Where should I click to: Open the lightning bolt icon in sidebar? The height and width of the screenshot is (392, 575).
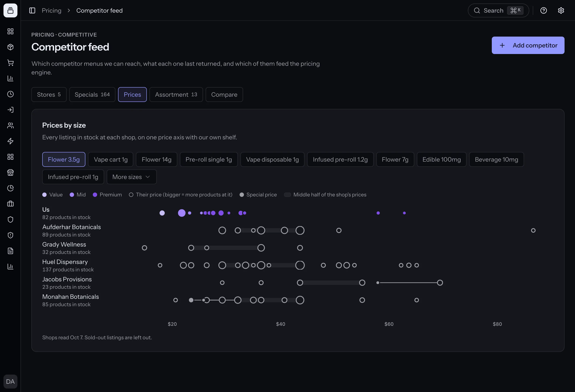point(10,141)
